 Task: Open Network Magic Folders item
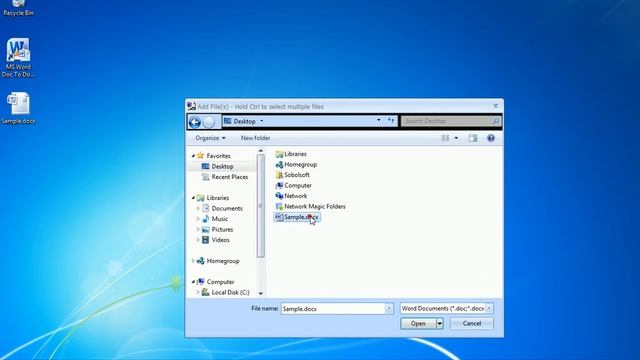310,207
